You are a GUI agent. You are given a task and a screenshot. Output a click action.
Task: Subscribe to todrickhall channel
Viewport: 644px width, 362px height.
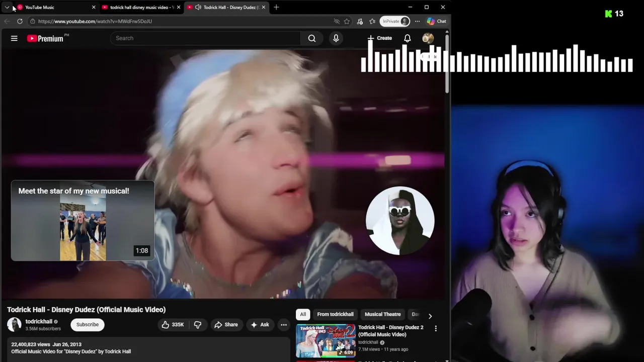tap(88, 325)
